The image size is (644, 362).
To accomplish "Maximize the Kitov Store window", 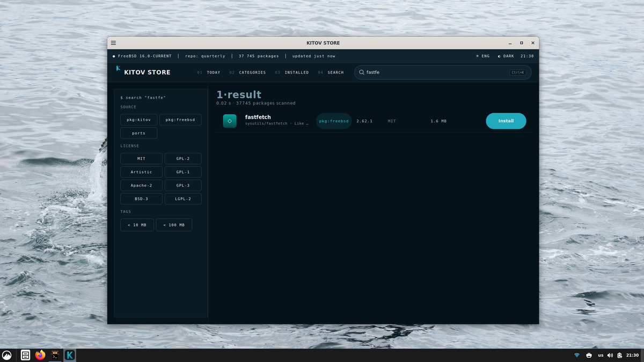I will click(521, 43).
